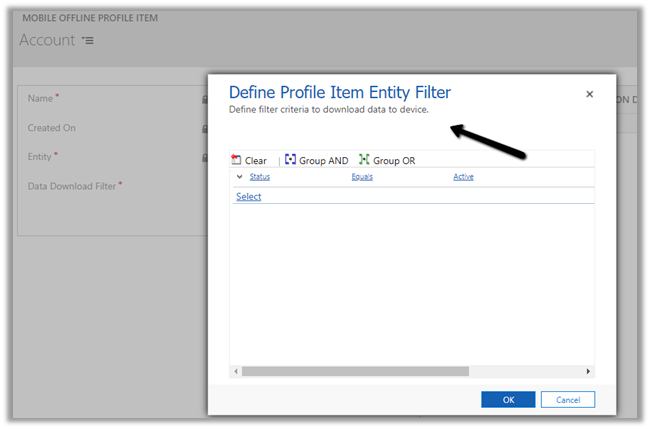Screen dimensions: 650x429
Task: Change the Equals operator
Action: click(x=362, y=177)
